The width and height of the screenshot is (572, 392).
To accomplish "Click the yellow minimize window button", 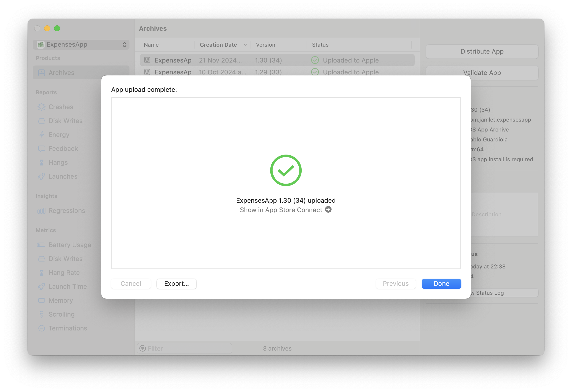I will tap(47, 28).
